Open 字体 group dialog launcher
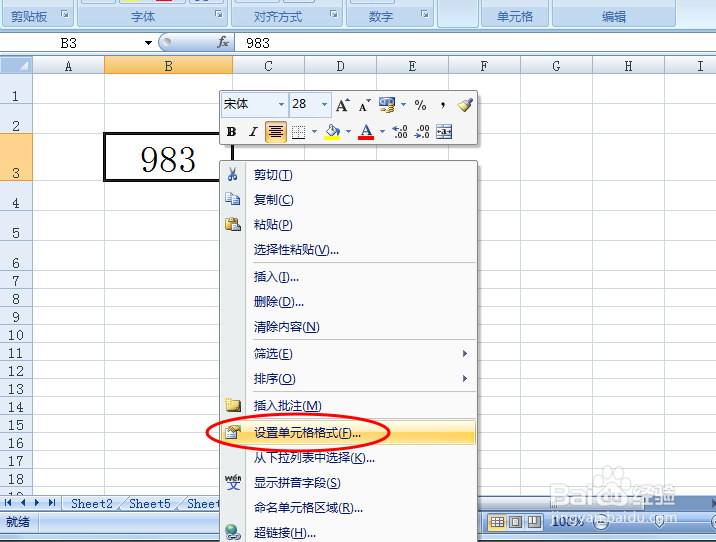This screenshot has height=542, width=716. [x=219, y=15]
